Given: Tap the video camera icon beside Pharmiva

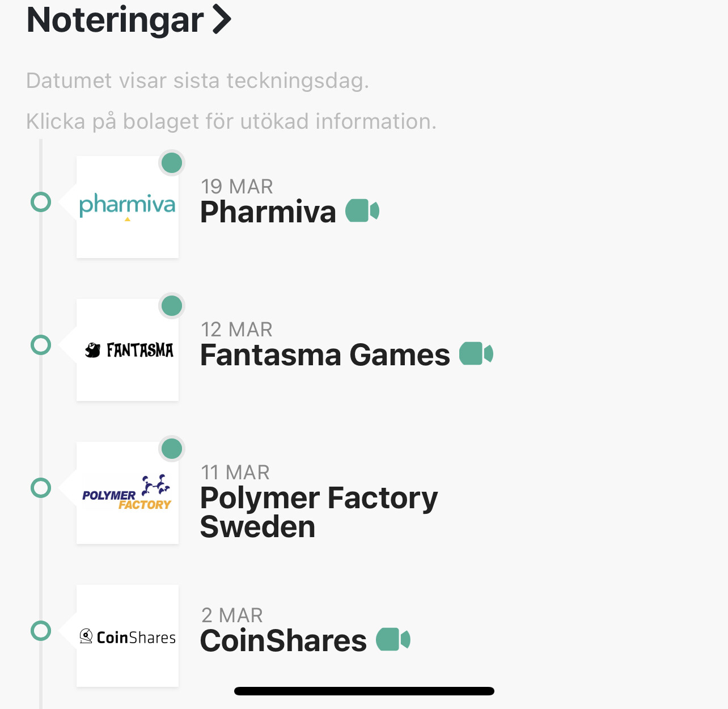Looking at the screenshot, I should click(362, 211).
